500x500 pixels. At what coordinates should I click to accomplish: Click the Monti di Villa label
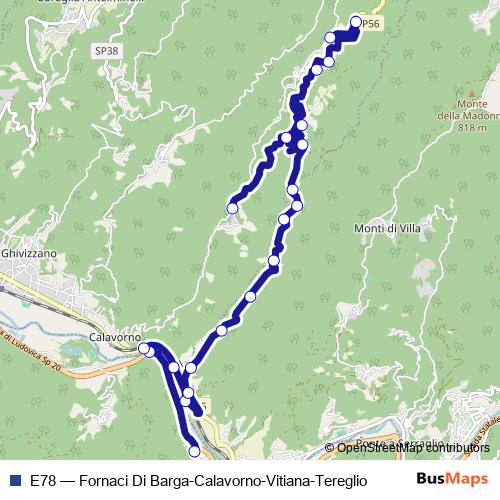click(x=387, y=229)
